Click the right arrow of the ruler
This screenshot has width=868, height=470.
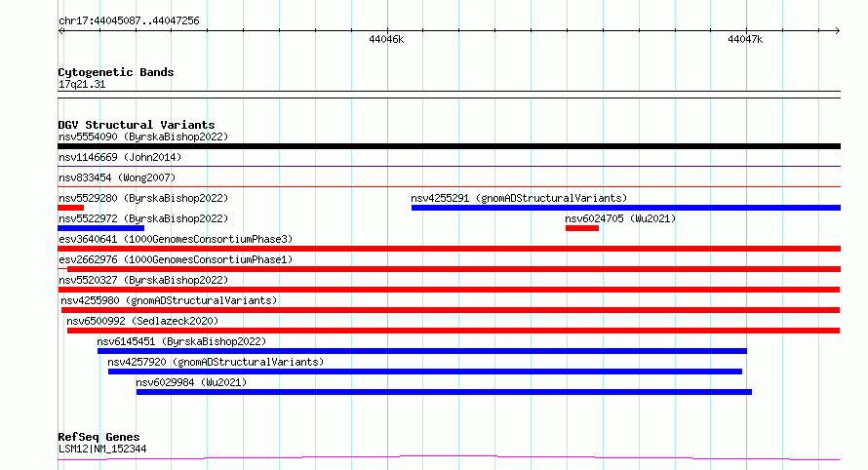pyautogui.click(x=837, y=31)
